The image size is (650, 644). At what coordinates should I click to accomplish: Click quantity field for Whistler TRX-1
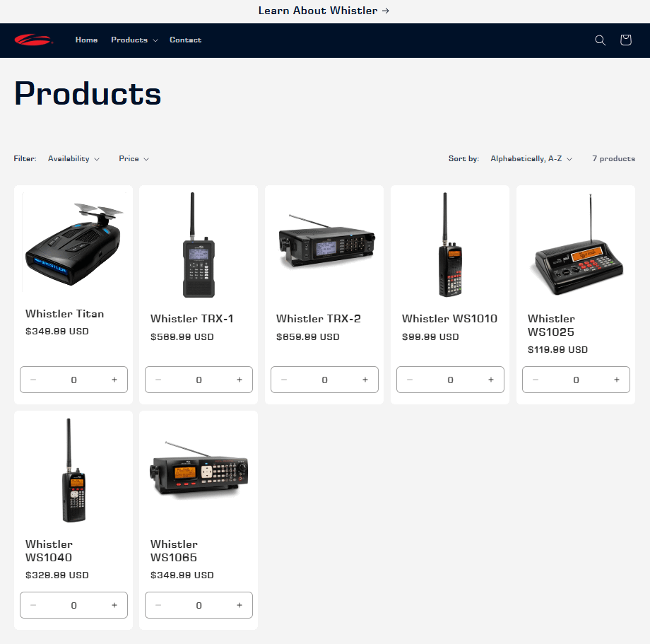(x=199, y=380)
